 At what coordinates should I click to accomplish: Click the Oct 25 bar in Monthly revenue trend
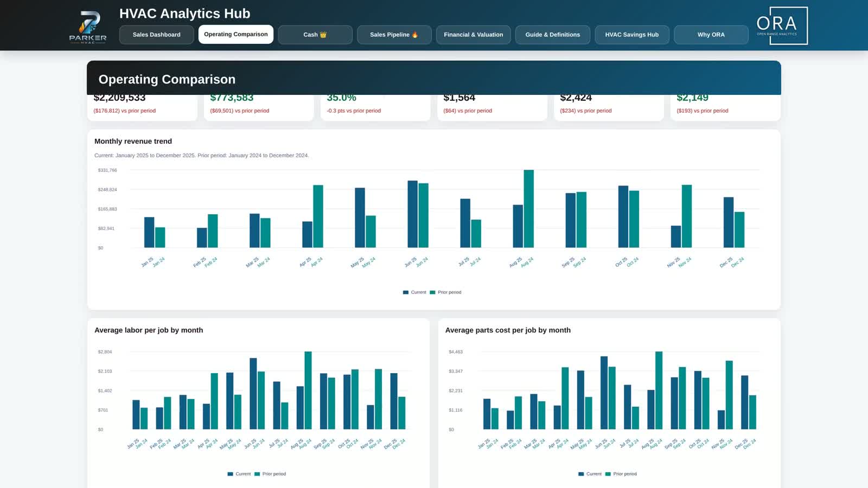point(623,217)
